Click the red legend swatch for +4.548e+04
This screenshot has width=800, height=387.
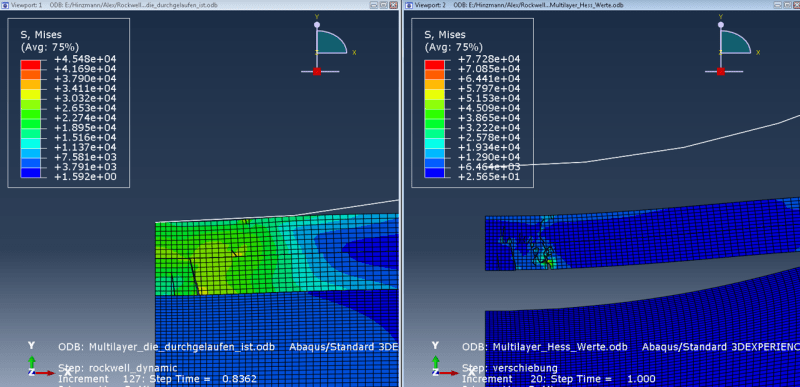30,65
